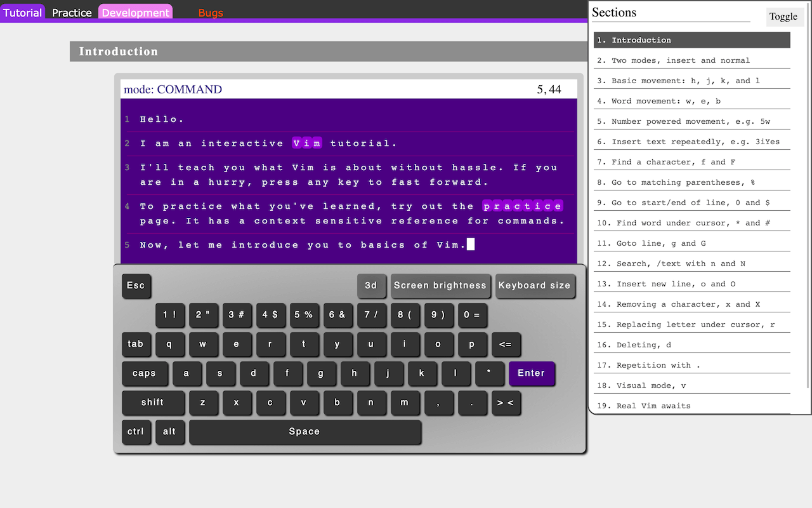The height and width of the screenshot is (508, 812).
Task: Click Toggle to hide Sections panel
Action: click(x=783, y=17)
